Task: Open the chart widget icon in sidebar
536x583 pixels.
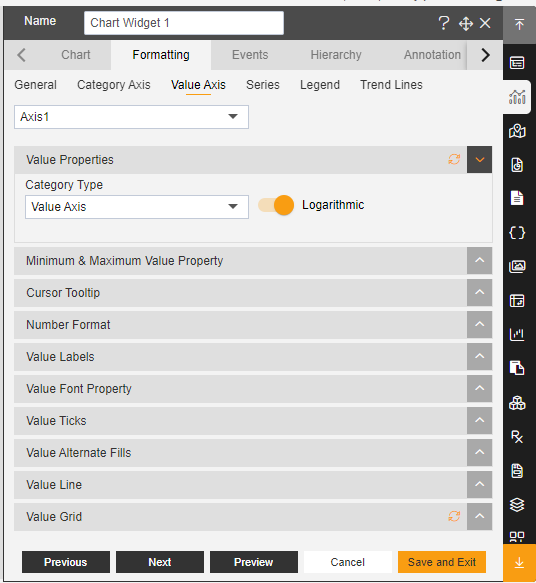Action: click(517, 97)
